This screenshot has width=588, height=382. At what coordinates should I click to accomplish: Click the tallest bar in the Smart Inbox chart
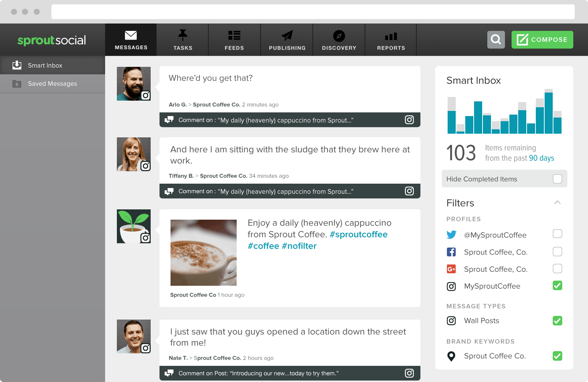[549, 111]
